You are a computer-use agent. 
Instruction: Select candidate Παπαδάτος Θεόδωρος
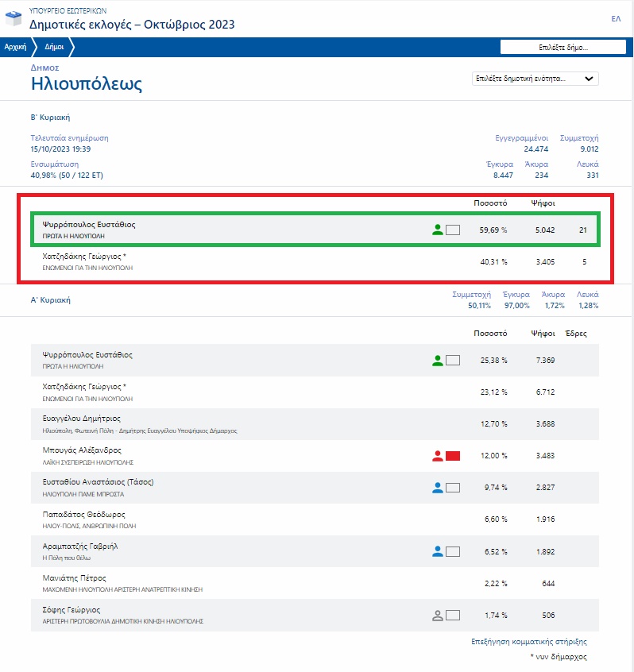click(83, 514)
